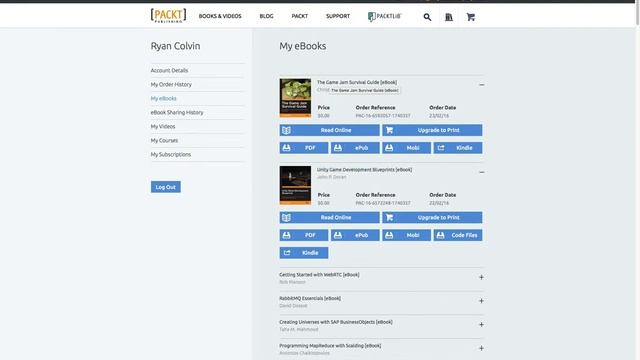
Task: Download Unity Game Development Blueprints ePub
Action: [x=355, y=235]
